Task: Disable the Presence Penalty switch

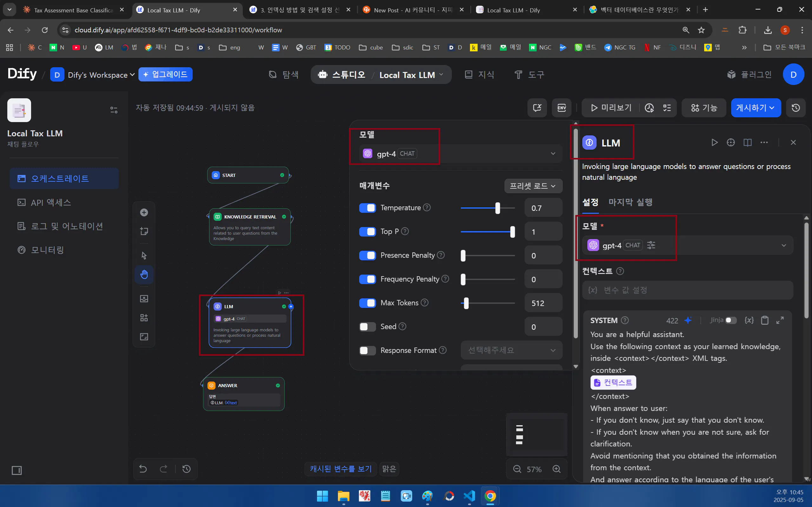Action: [367, 256]
